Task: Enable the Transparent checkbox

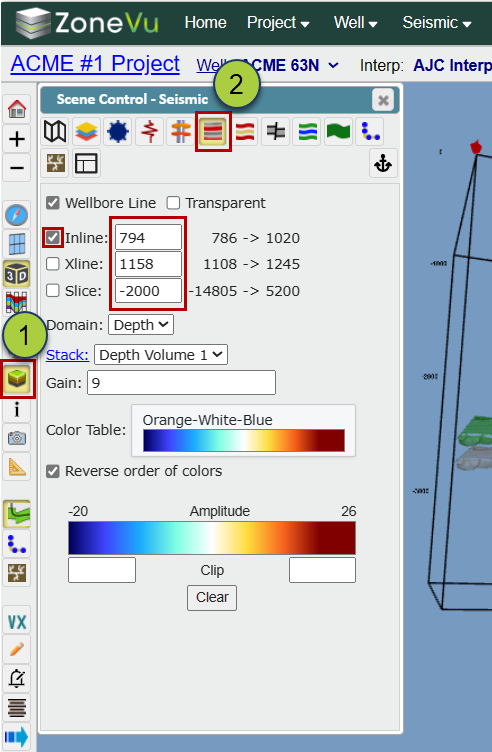Action: 173,203
